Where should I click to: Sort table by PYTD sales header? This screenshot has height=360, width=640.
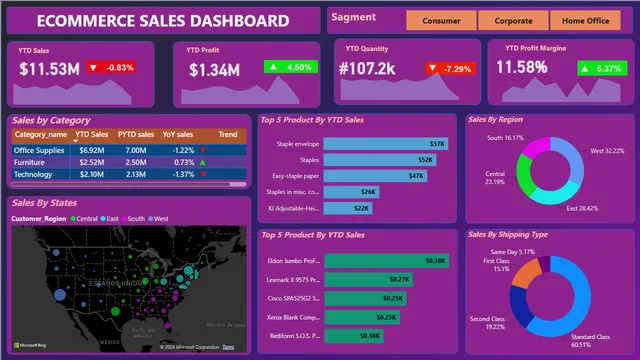tap(136, 134)
